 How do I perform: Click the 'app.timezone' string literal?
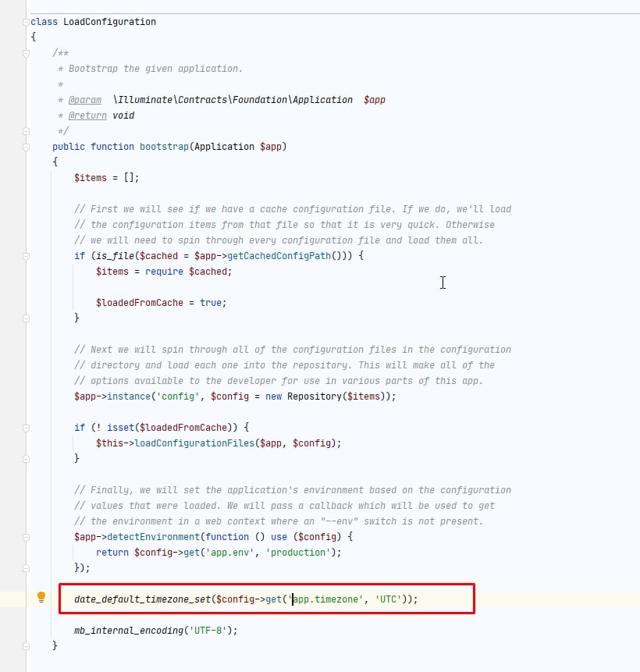click(325, 599)
